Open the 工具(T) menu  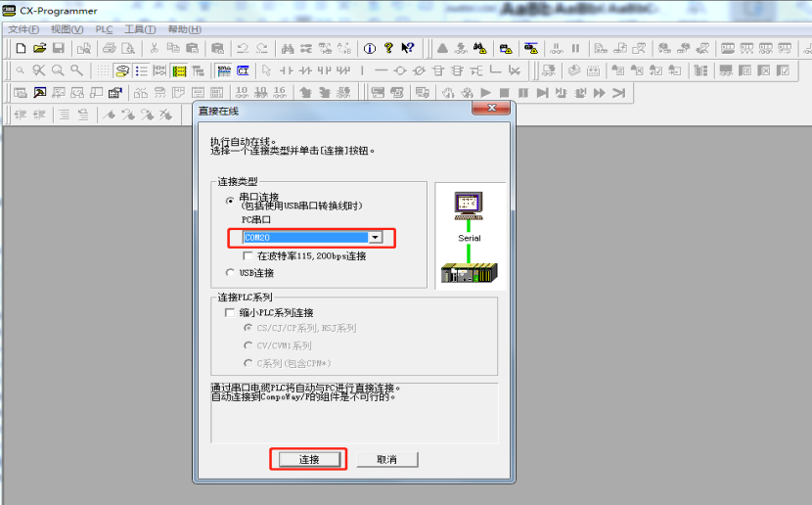140,29
